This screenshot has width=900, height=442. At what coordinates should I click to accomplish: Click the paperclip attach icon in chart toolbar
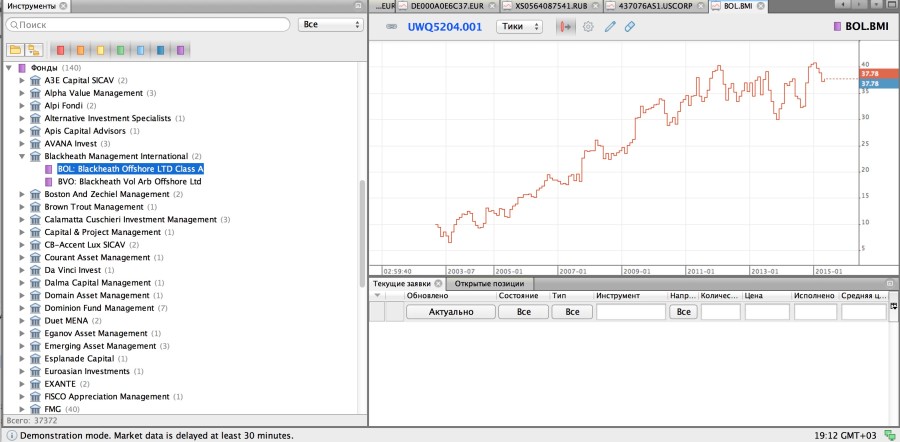coord(630,27)
